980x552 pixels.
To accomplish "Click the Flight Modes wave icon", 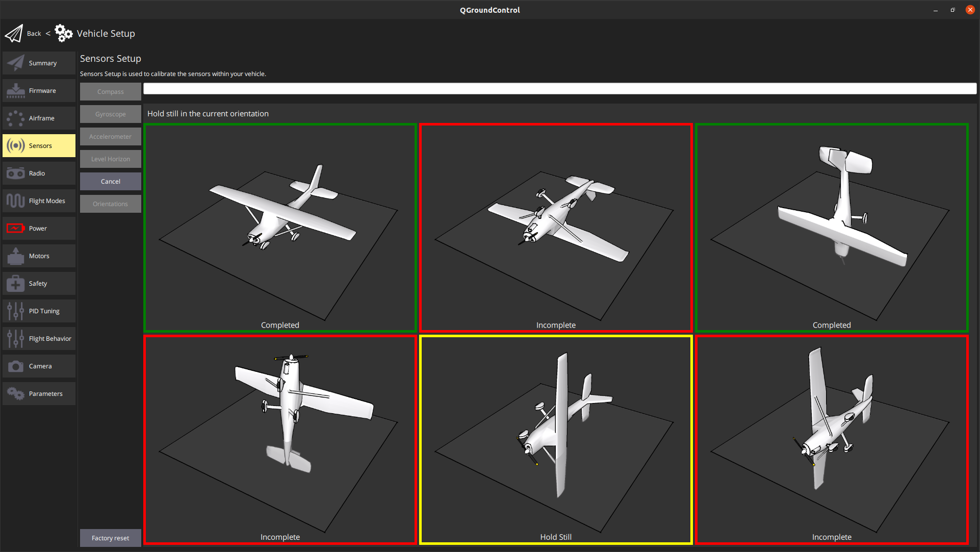I will [x=16, y=200].
